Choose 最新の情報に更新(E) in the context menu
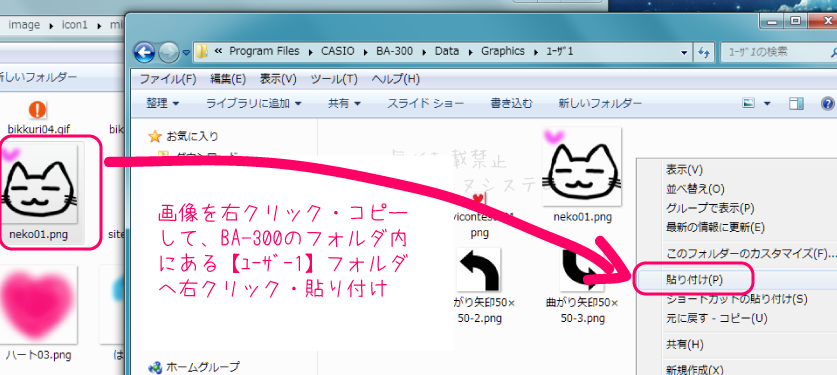The image size is (837, 375). (715, 228)
